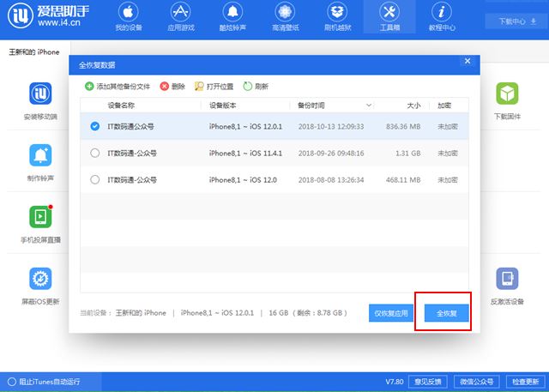Click iPhone8,1 ~ iOS 12.0.1 in the first backup row
The width and height of the screenshot is (549, 392).
tap(245, 126)
